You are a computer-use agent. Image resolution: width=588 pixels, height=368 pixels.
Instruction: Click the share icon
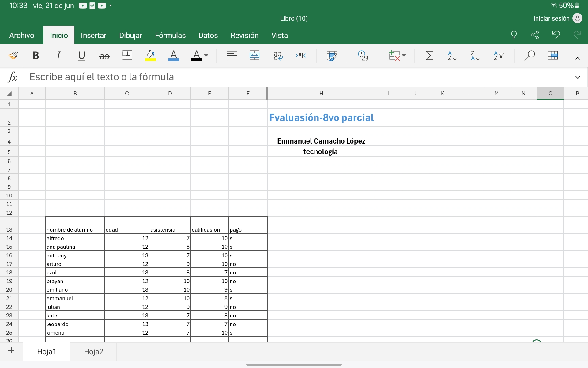535,35
